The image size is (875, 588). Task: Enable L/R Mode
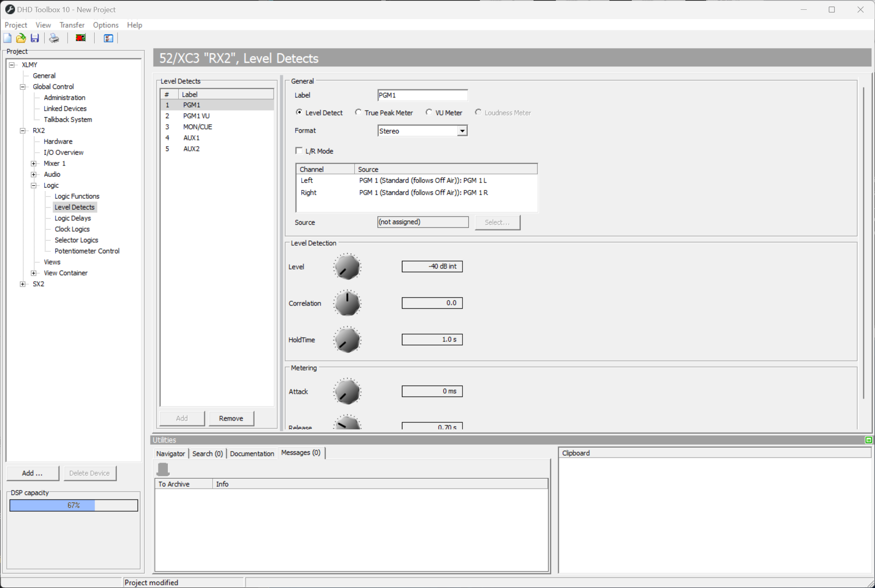point(299,150)
